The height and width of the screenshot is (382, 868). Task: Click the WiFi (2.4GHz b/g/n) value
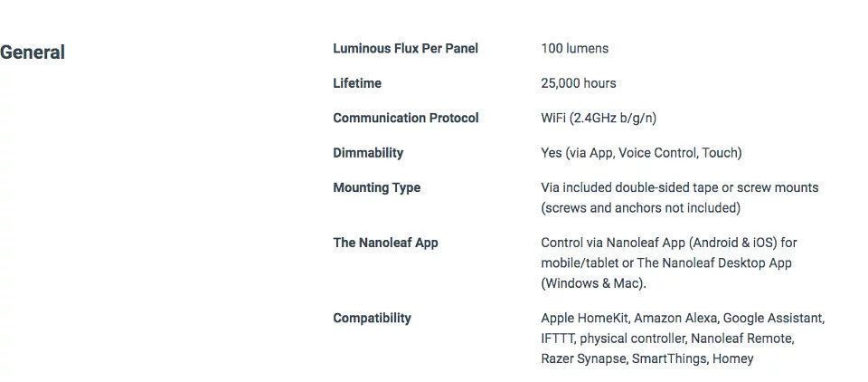point(599,119)
